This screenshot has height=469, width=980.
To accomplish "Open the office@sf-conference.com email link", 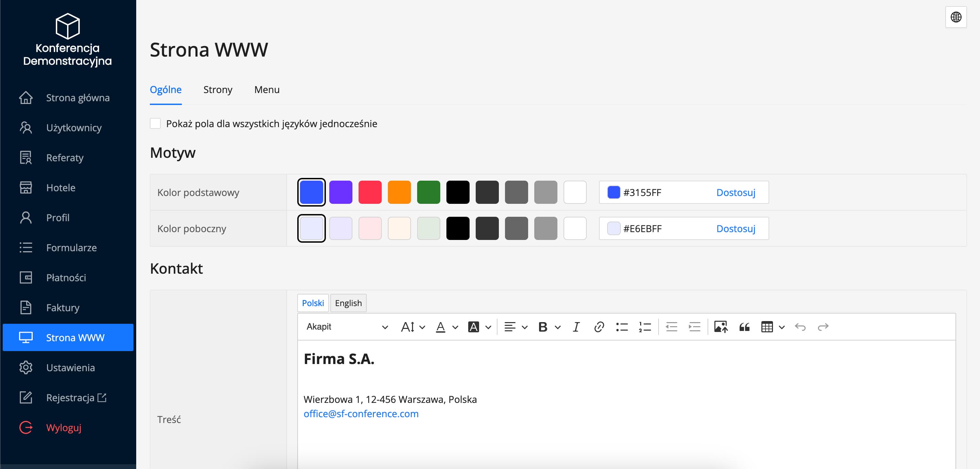I will tap(361, 414).
